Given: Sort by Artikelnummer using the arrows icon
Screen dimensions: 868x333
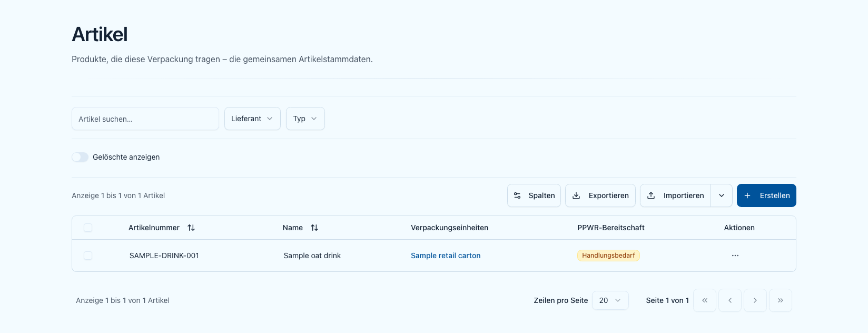Looking at the screenshot, I should coord(191,228).
